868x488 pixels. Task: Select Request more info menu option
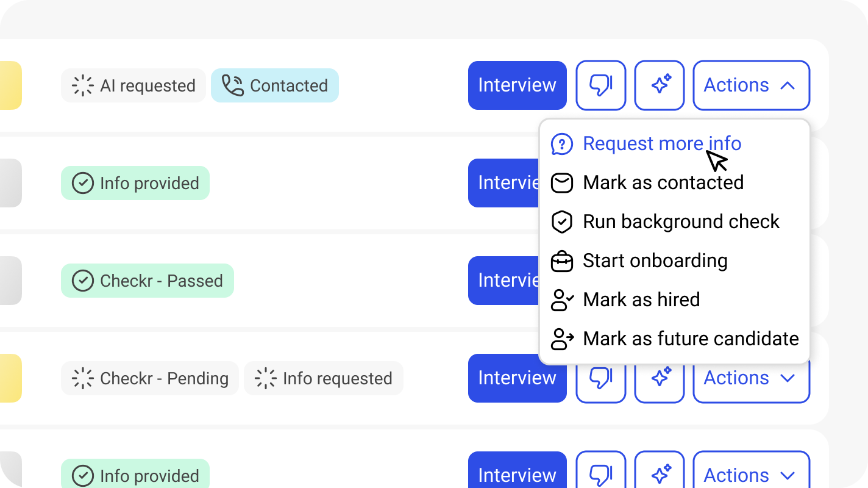tap(661, 144)
